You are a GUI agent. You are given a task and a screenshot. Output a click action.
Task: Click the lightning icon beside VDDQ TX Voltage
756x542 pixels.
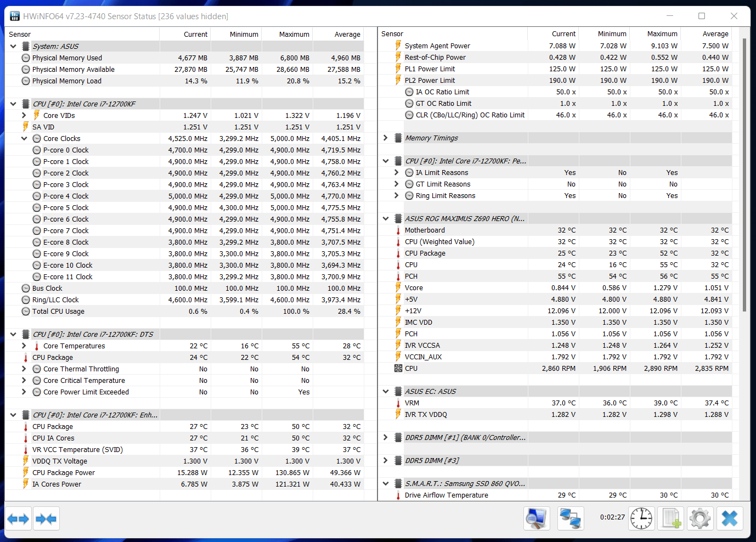[x=26, y=461]
